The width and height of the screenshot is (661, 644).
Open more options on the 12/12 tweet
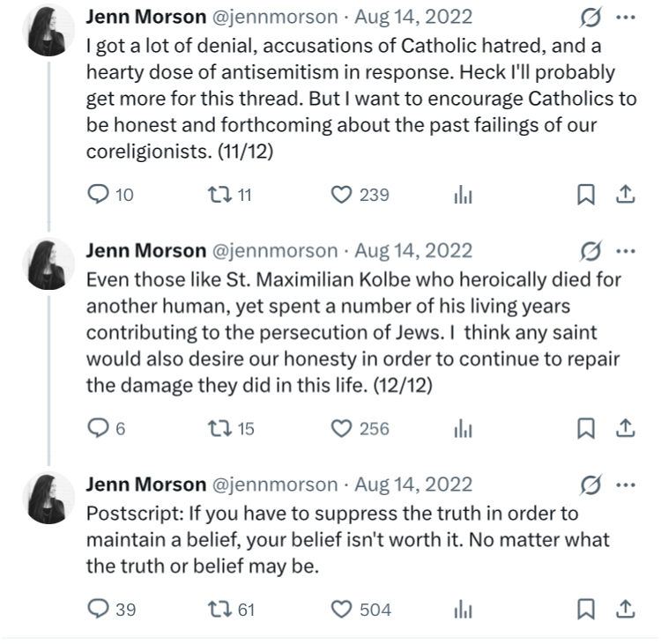[625, 250]
